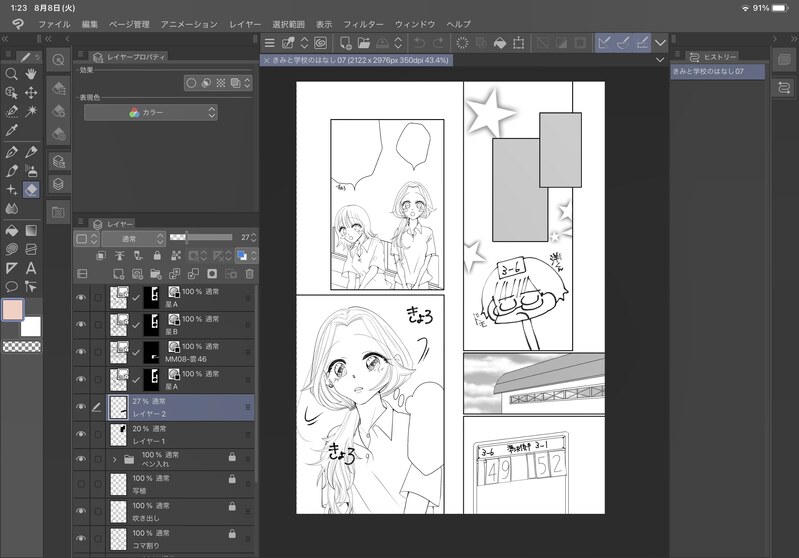Open the フィルター menu
The height and width of the screenshot is (558, 799).
click(x=363, y=24)
